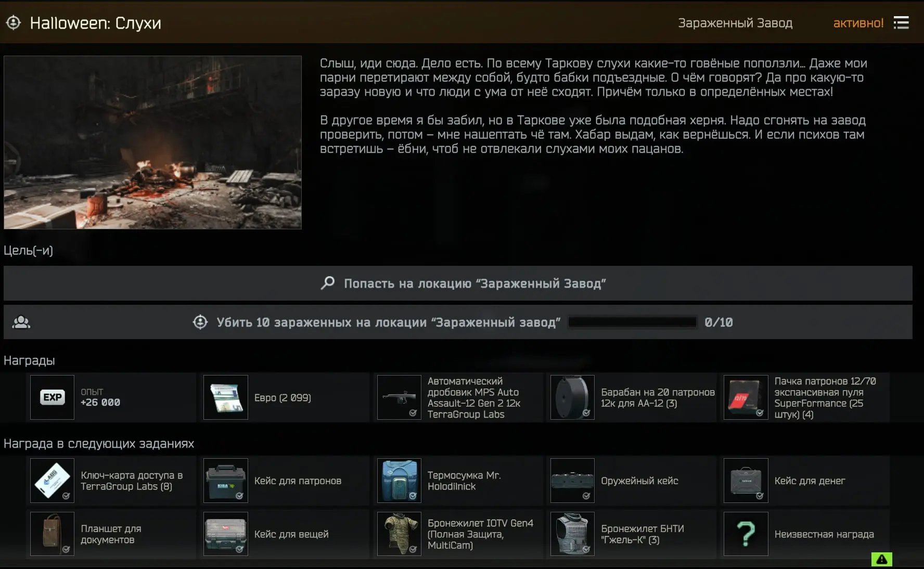
Task: Click the Планшет для документов icon
Action: point(52,534)
